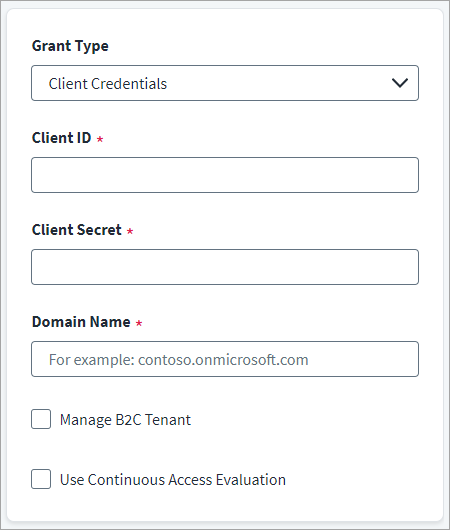Image resolution: width=450 pixels, height=530 pixels.
Task: Check the Use Continuous Access Evaluation box
Action: coord(41,479)
